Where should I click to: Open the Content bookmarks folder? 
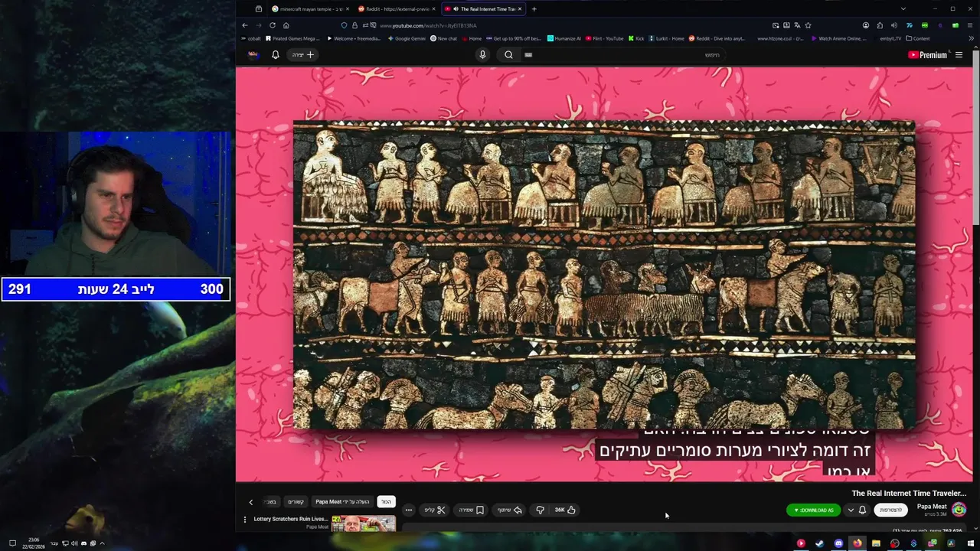(x=917, y=38)
